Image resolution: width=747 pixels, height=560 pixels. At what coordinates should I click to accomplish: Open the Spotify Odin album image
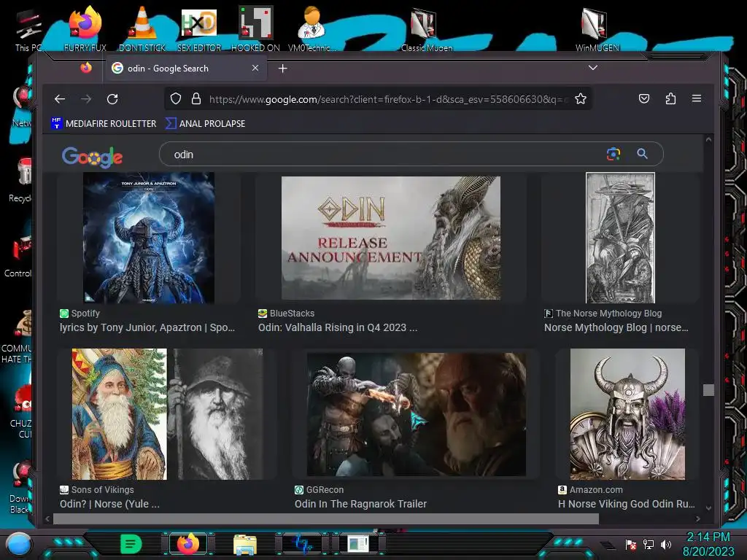(x=149, y=238)
